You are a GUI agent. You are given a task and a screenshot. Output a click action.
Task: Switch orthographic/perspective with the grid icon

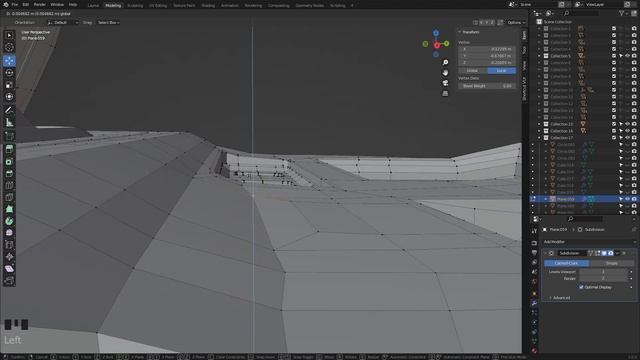coord(445,93)
